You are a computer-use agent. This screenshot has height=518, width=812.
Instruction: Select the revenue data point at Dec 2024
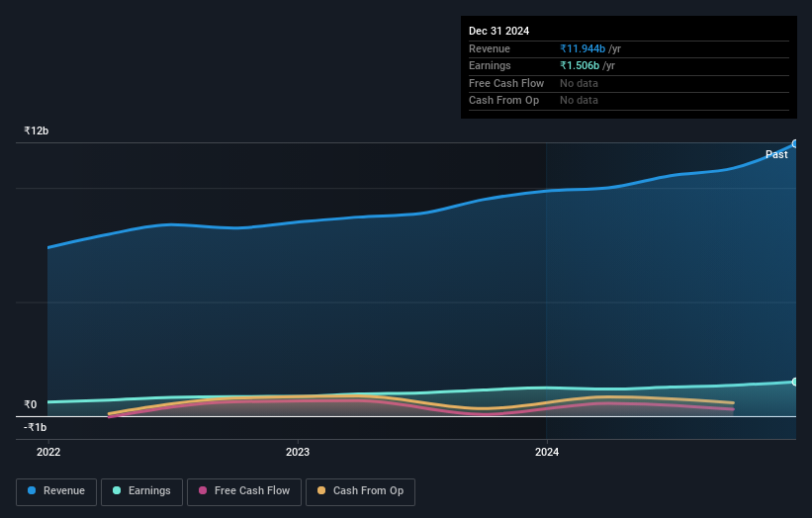tap(795, 144)
